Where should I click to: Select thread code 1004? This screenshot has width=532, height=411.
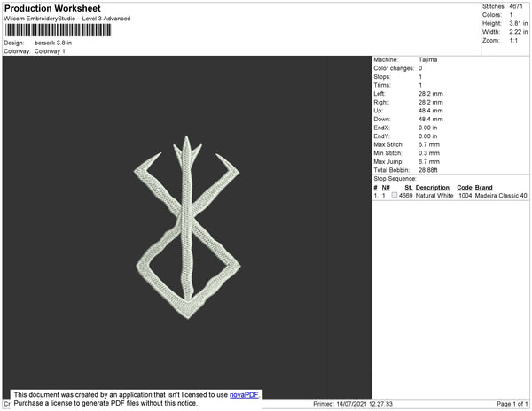click(465, 196)
